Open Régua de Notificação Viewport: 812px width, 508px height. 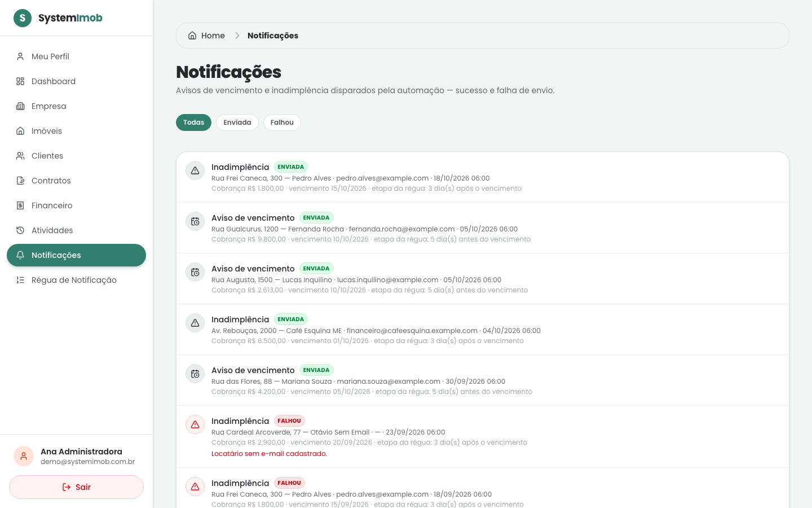(76, 280)
